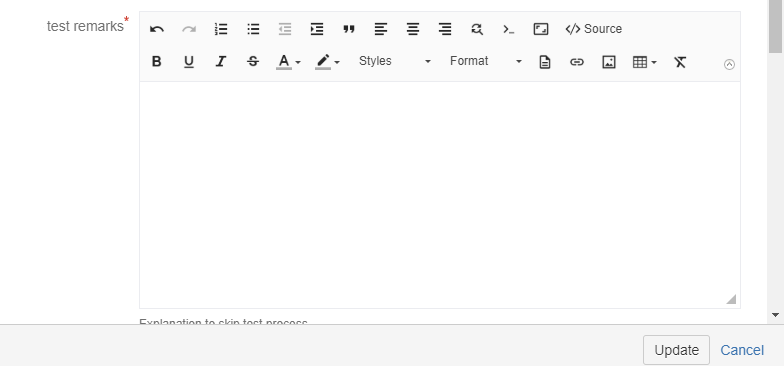The height and width of the screenshot is (366, 784).
Task: Click the Update button
Action: [676, 350]
